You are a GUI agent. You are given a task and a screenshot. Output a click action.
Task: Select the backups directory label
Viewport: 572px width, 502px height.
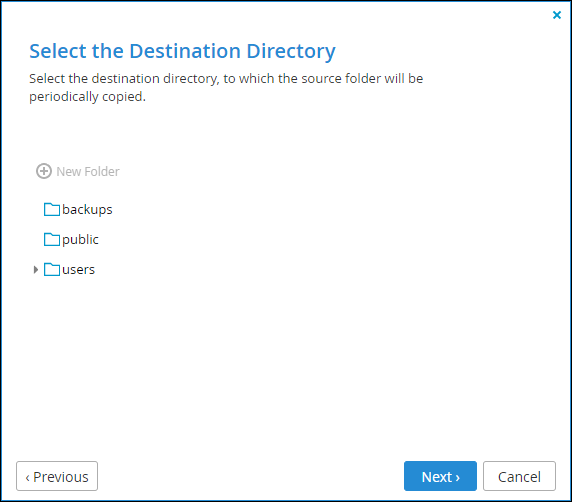87,210
